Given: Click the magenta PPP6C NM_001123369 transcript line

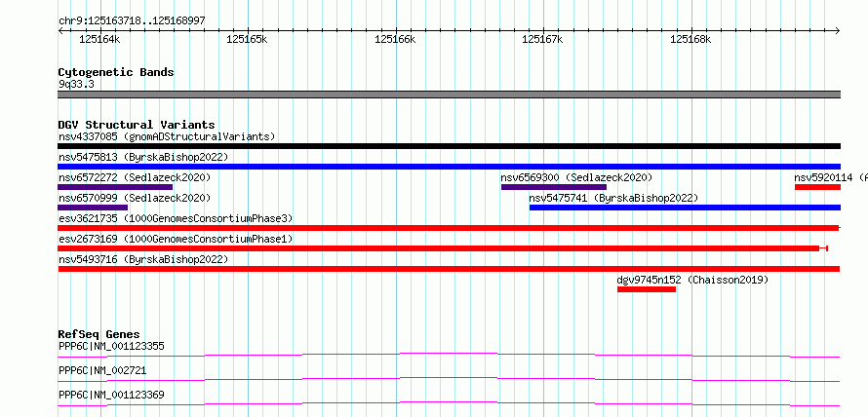Looking at the screenshot, I should (x=449, y=403).
